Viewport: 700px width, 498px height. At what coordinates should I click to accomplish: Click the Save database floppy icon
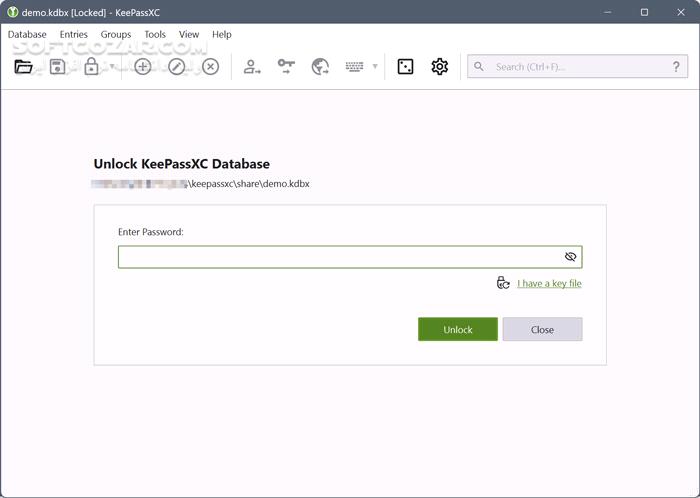tap(57, 67)
